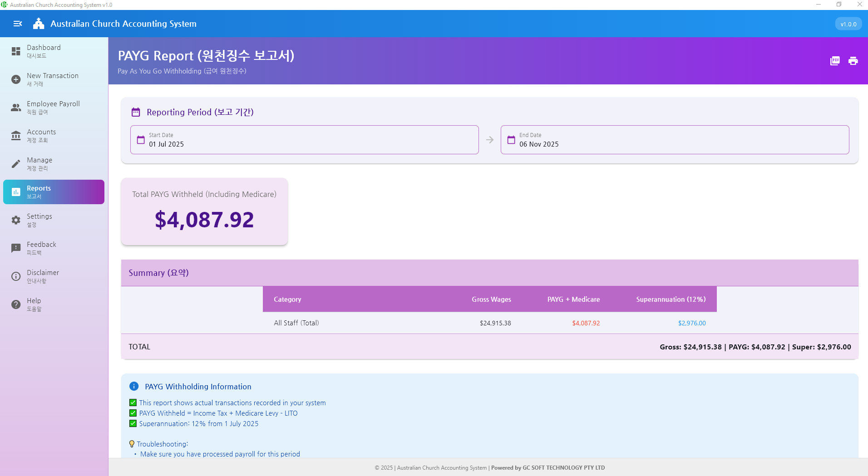
Task: Click the Gross Wages column header
Action: pyautogui.click(x=491, y=299)
